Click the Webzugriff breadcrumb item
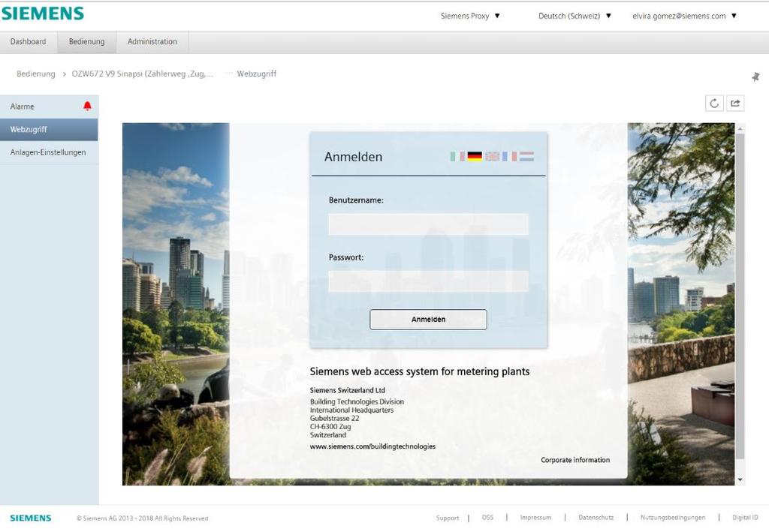Viewport: 769px width, 532px height. [257, 74]
